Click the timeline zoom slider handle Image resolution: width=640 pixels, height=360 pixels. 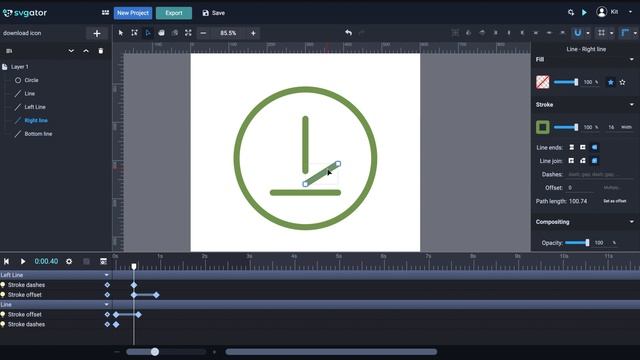tap(155, 352)
